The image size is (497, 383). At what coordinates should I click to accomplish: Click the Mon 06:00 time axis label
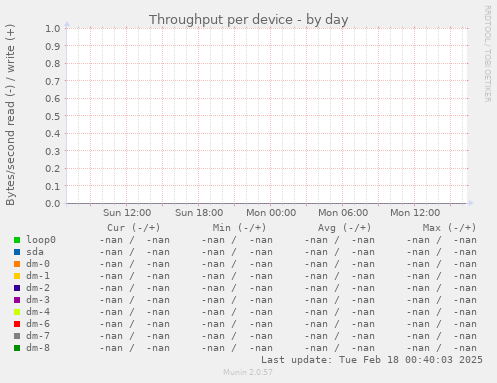click(343, 213)
